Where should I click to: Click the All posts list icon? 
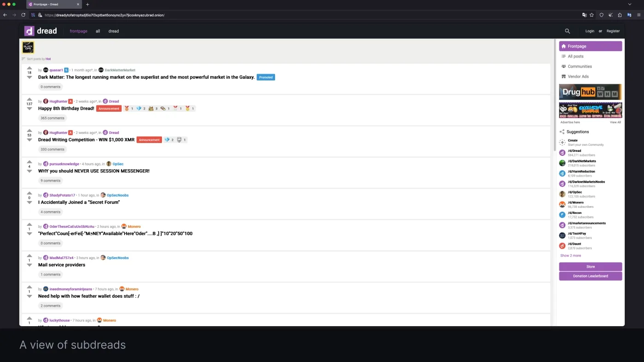pyautogui.click(x=563, y=56)
